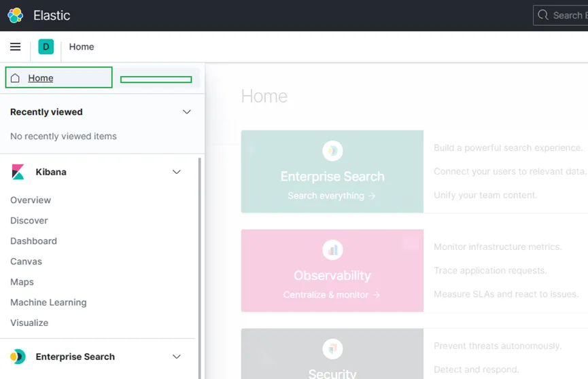Open Discover in Kibana menu

click(x=29, y=221)
